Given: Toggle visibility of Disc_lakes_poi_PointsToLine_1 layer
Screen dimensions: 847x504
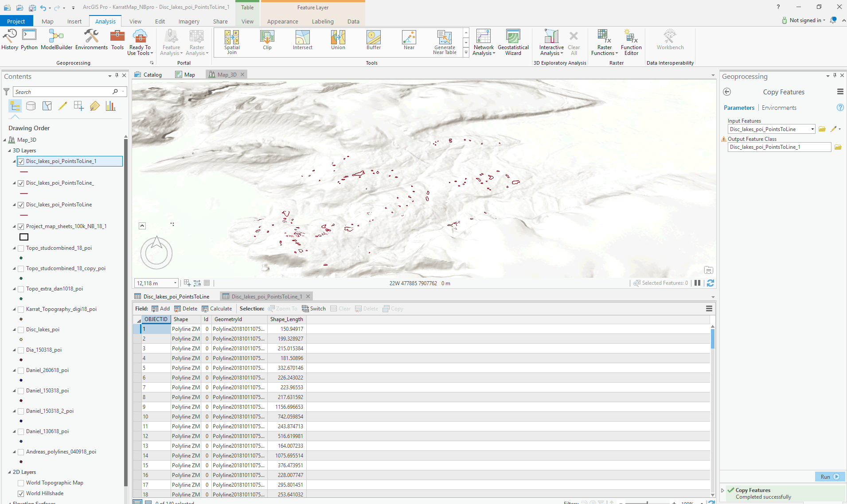Looking at the screenshot, I should [x=21, y=161].
